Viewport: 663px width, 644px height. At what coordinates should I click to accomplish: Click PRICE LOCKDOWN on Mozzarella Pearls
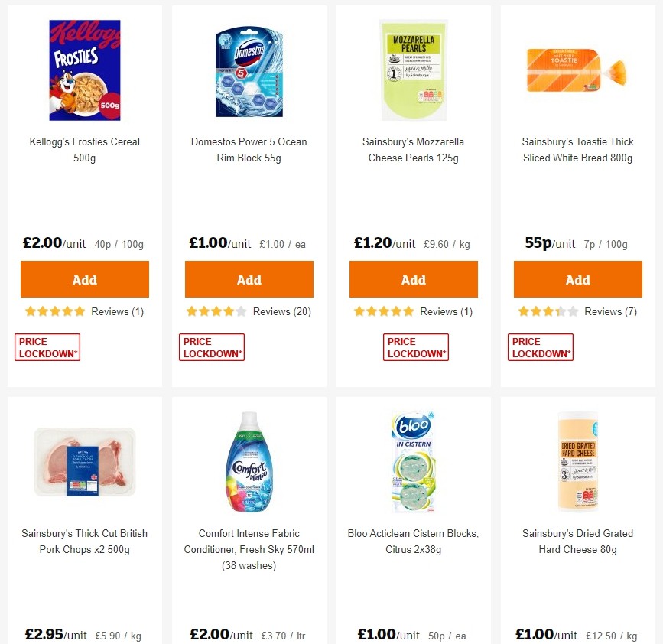coord(416,346)
